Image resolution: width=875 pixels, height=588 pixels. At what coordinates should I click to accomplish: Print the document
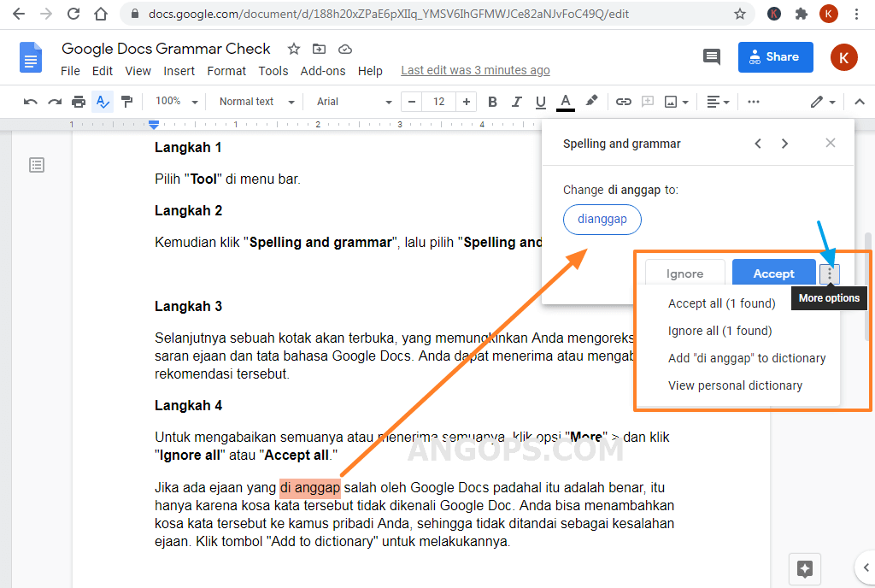79,102
